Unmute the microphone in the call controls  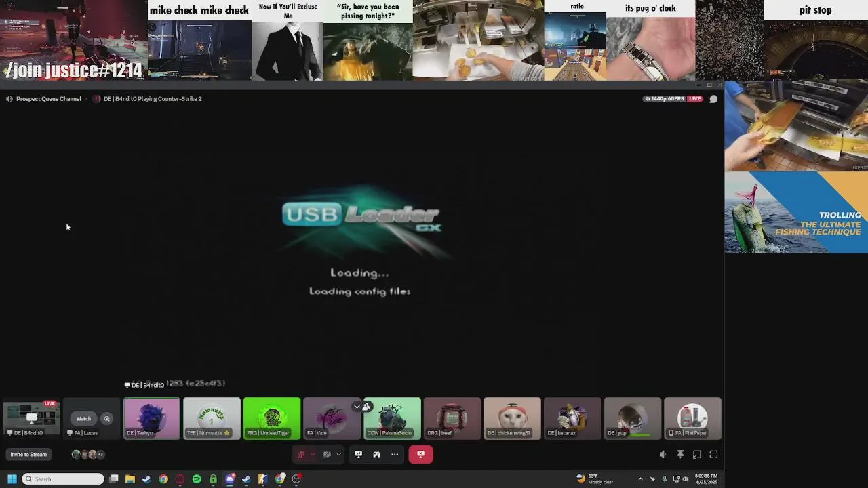pyautogui.click(x=302, y=455)
